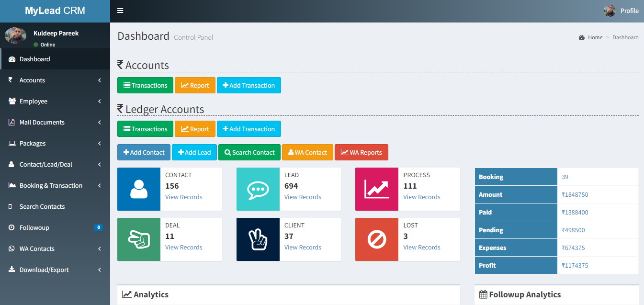Click Add Transaction under Ledger Accounts
The width and height of the screenshot is (644, 305).
point(249,129)
